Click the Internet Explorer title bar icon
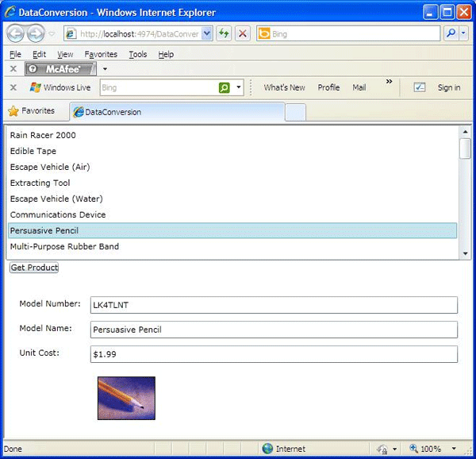 10,12
